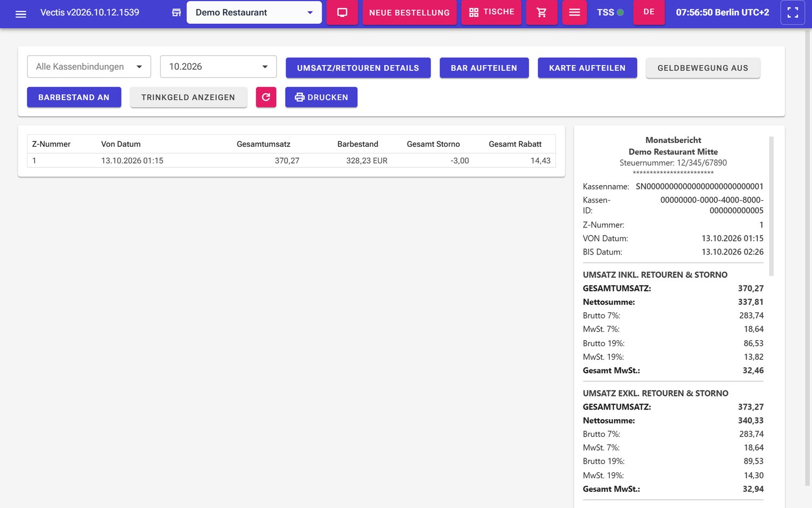Open the pink list menu button

click(x=574, y=12)
